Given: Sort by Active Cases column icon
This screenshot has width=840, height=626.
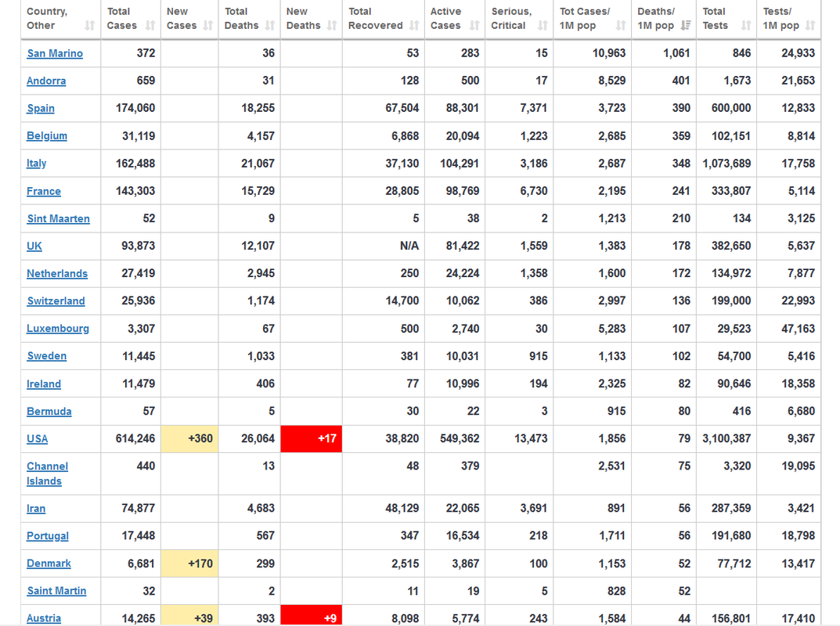Looking at the screenshot, I should point(474,25).
